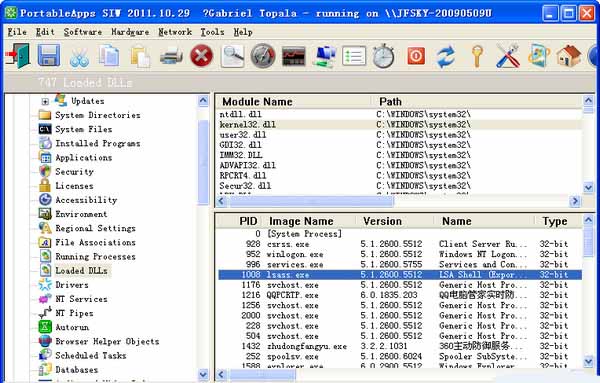Image resolution: width=600 pixels, height=383 pixels.
Task: Select Applications in the tree
Action: [x=83, y=158]
